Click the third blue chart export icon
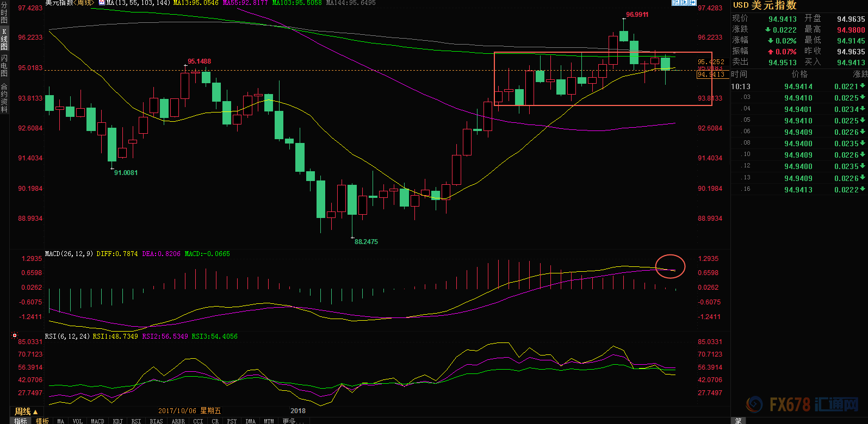 pos(692,2)
